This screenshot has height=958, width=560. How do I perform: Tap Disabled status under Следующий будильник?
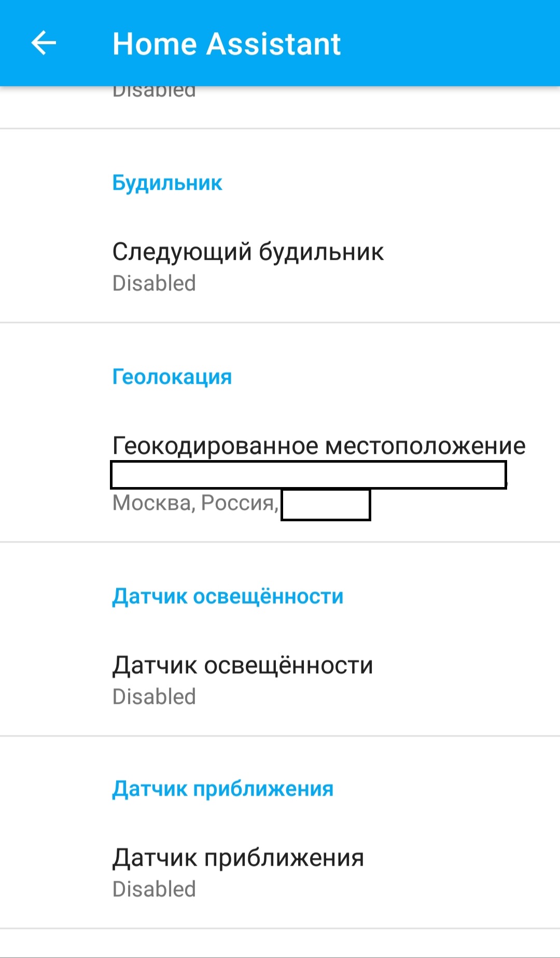point(154,284)
